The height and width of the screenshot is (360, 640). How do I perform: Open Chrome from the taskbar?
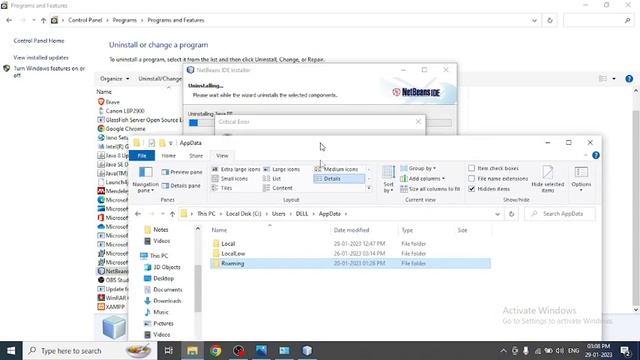(x=216, y=351)
